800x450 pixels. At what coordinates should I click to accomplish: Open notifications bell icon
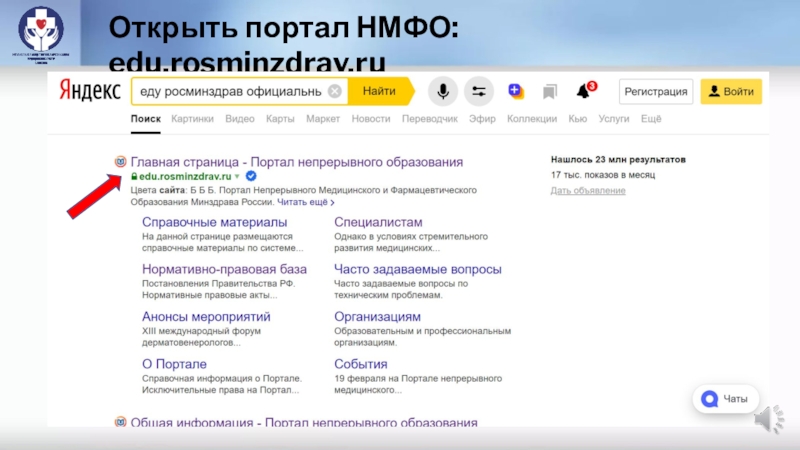pos(585,90)
